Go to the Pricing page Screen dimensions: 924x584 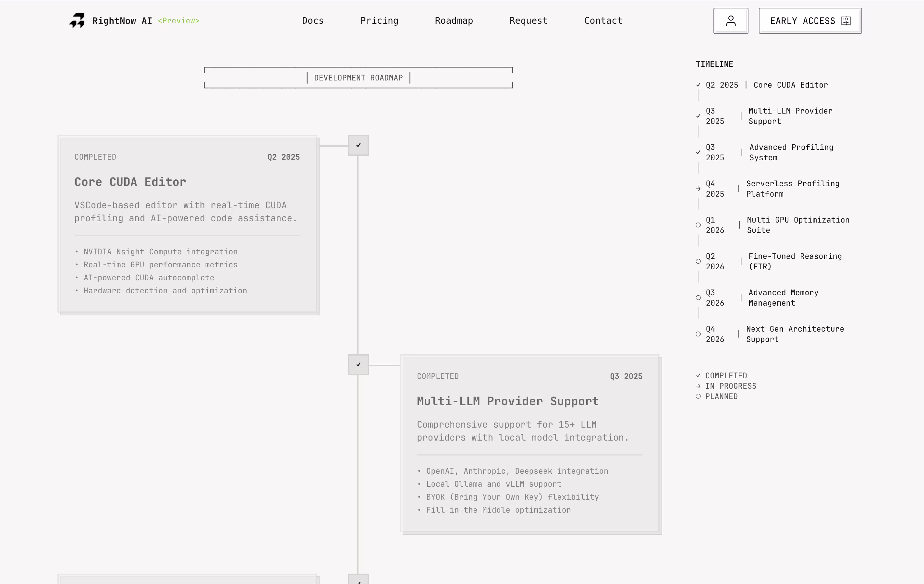(379, 21)
